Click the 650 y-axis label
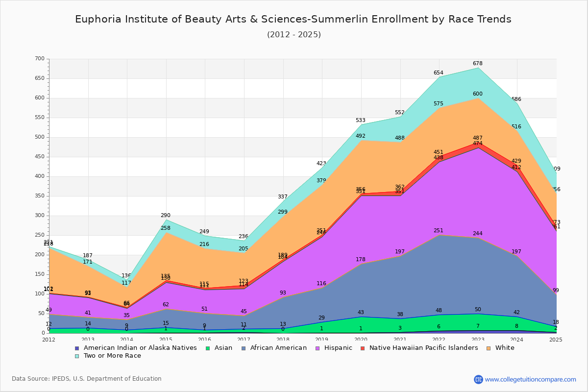Image resolution: width=588 pixels, height=392 pixels. click(40, 78)
